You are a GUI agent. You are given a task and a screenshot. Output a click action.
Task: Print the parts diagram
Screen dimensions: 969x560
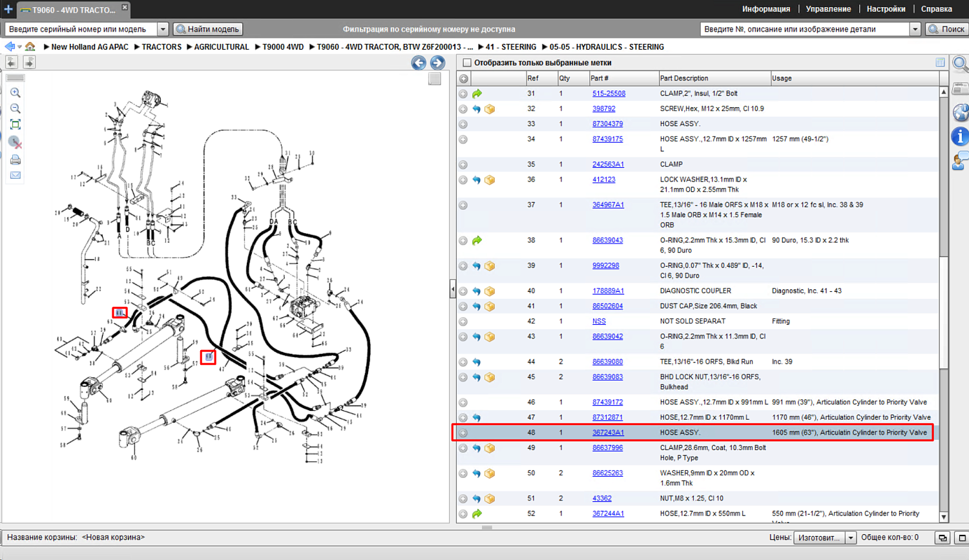click(x=16, y=160)
